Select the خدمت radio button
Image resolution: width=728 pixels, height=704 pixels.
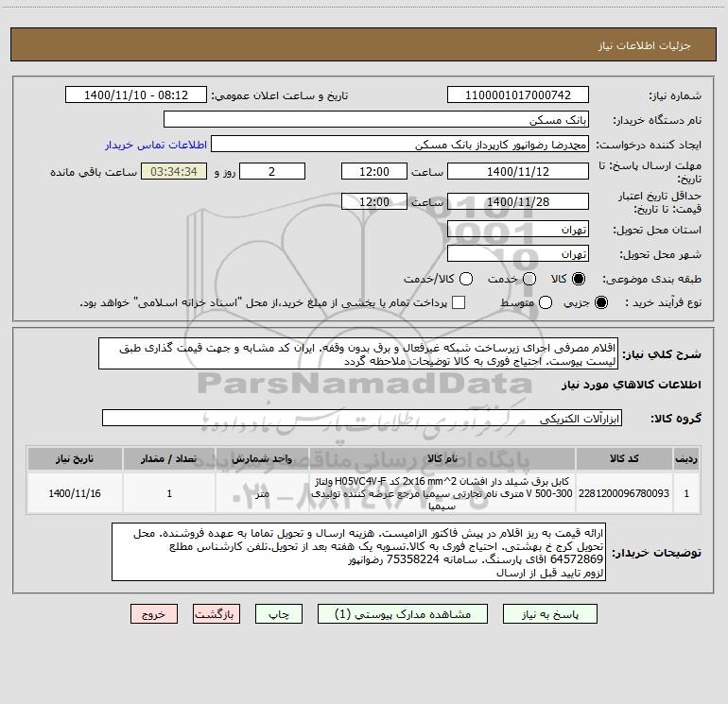click(x=529, y=279)
